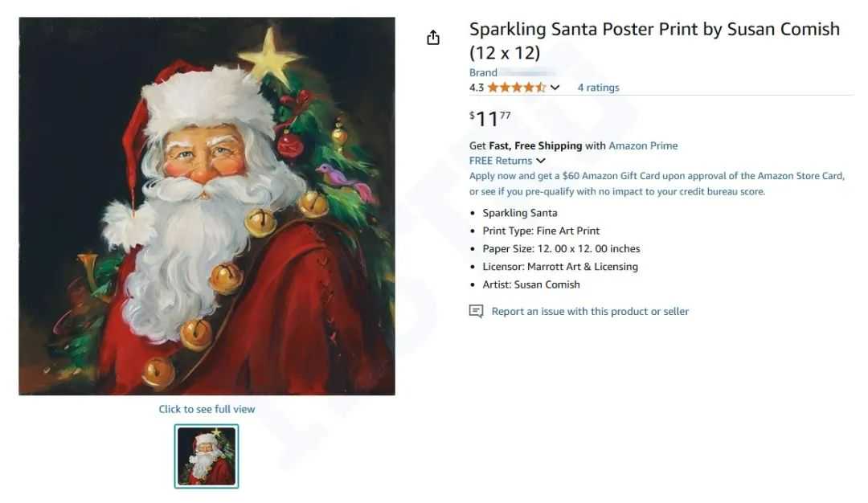Click the 'Click to see full view' link
The height and width of the screenshot is (503, 868).
207,409
